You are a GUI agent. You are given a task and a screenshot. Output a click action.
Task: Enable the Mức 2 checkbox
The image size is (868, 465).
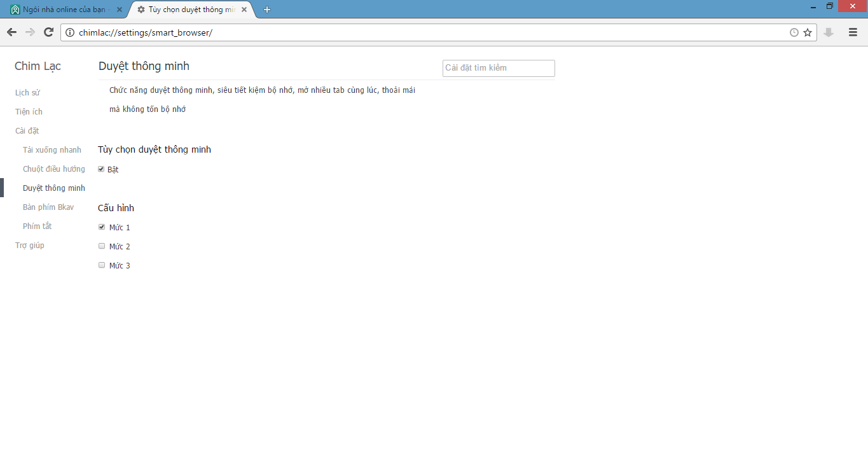pos(102,246)
